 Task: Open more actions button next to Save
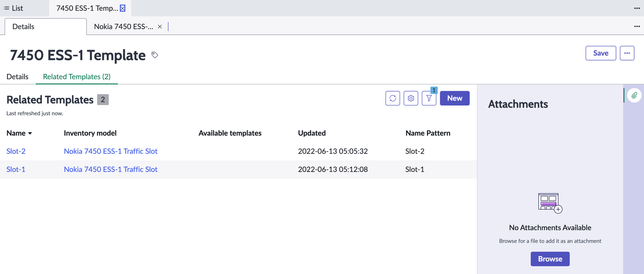coord(627,53)
